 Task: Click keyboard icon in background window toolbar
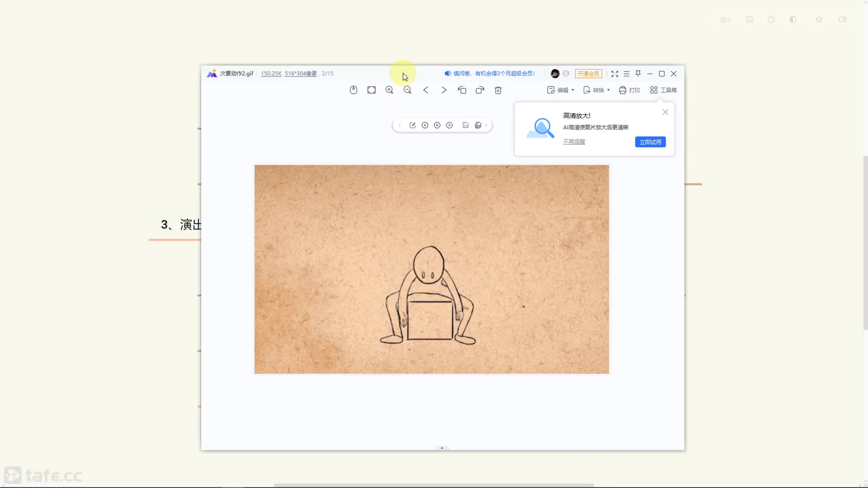(x=749, y=20)
